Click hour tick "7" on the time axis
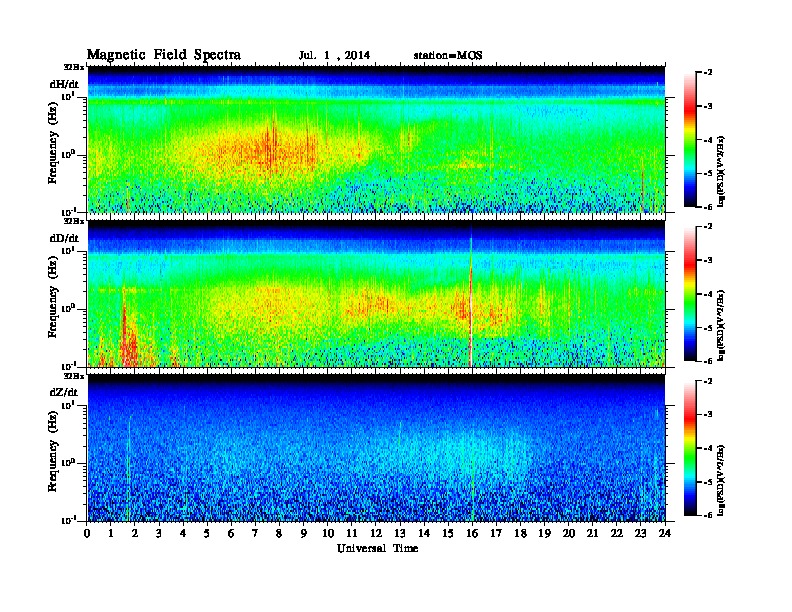Image resolution: width=792 pixels, height=612 pixels. [256, 534]
